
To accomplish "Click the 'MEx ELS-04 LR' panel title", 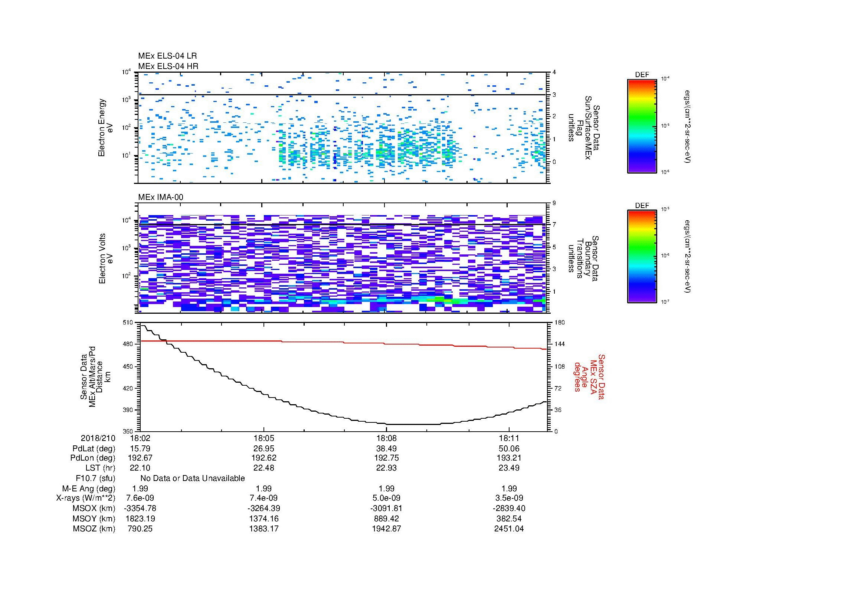I will pyautogui.click(x=167, y=56).
